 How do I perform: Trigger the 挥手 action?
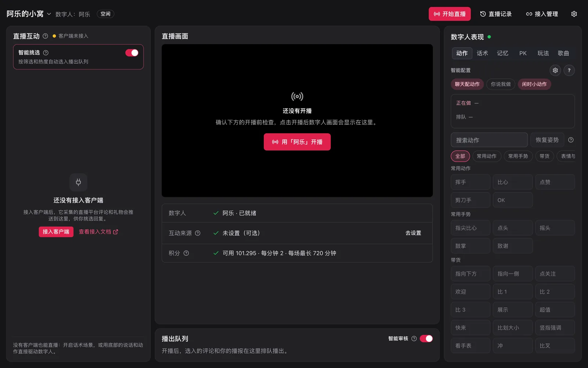click(470, 182)
